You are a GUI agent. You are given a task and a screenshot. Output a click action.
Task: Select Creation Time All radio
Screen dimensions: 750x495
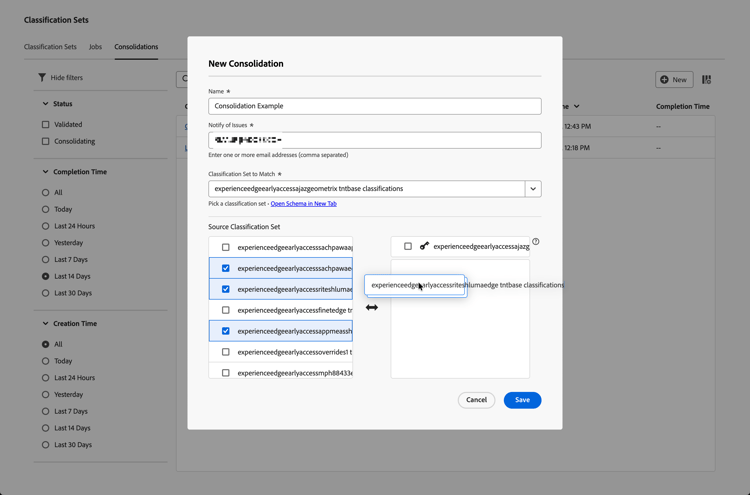click(45, 344)
